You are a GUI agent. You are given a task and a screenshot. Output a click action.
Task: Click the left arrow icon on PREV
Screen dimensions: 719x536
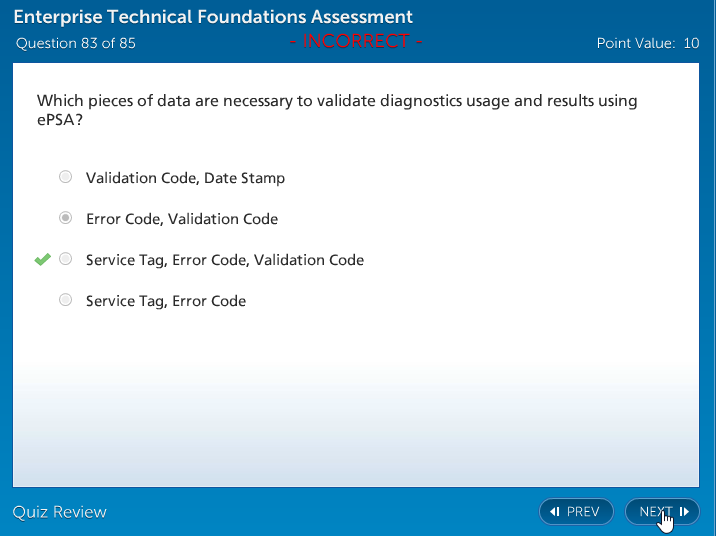pyautogui.click(x=555, y=512)
